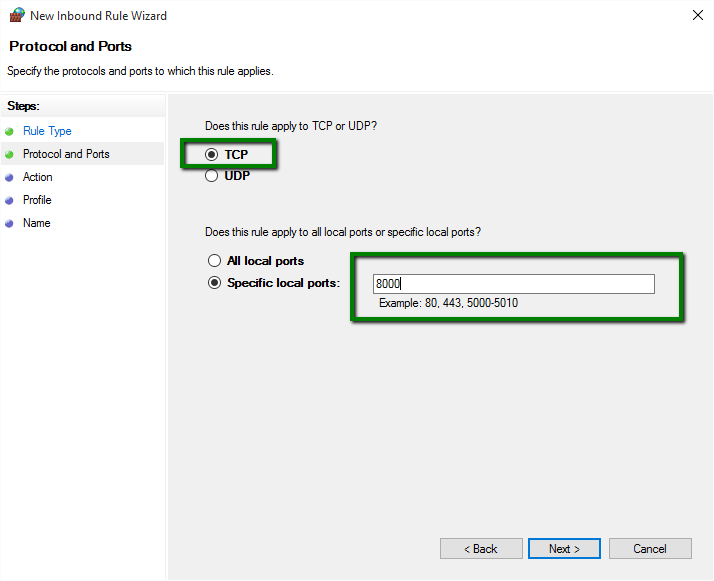The height and width of the screenshot is (581, 714).
Task: Go to the Rule Type step
Action: click(x=47, y=131)
